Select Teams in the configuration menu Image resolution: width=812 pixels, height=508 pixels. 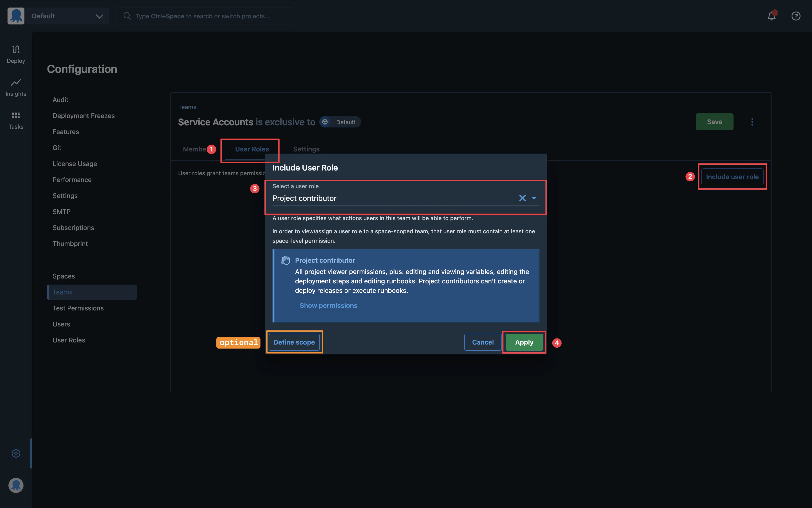point(92,292)
